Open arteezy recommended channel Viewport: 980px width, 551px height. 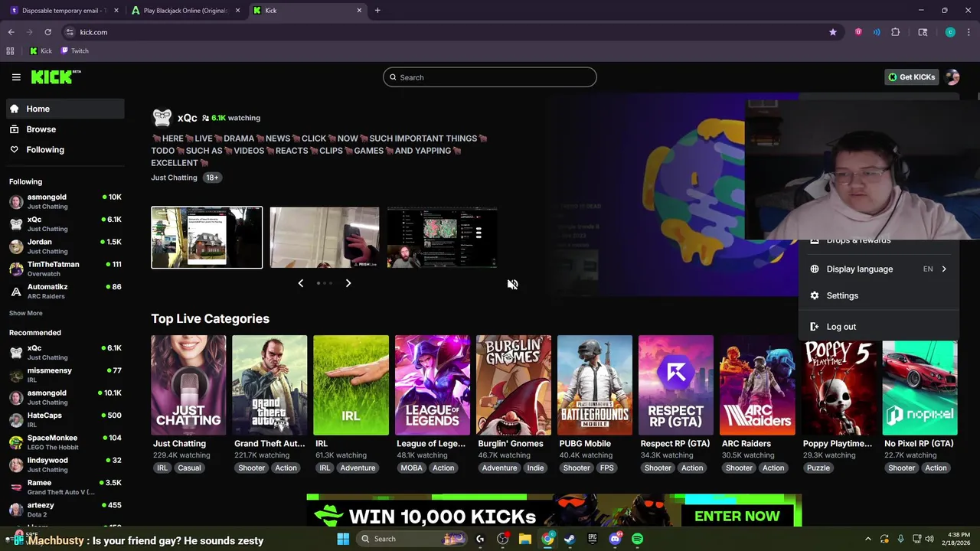(x=65, y=510)
